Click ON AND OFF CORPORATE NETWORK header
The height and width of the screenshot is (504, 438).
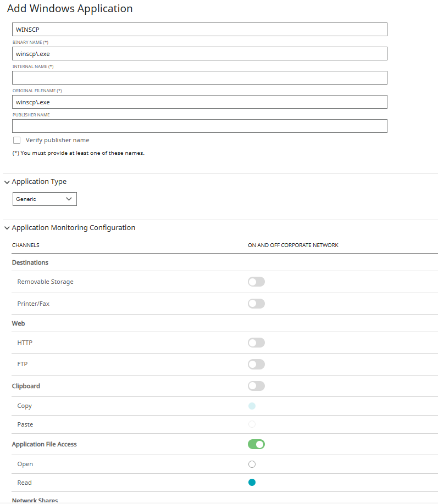(293, 245)
